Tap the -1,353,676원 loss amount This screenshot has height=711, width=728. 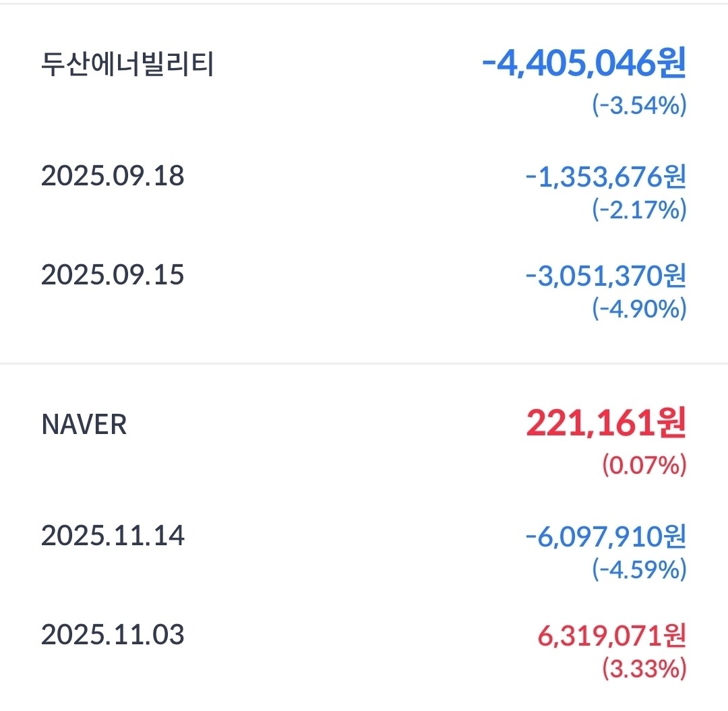[x=605, y=177]
